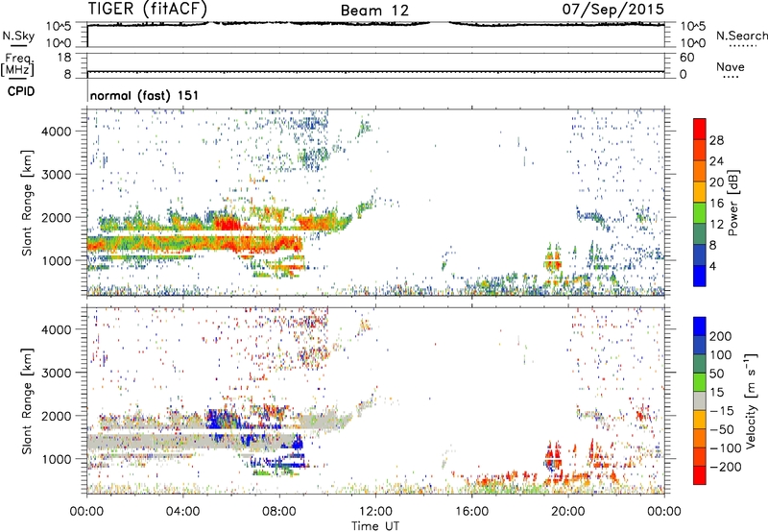This screenshot has height=532, width=768.
Task: Click the gray segment of Velocity colorbar
Action: coord(700,400)
